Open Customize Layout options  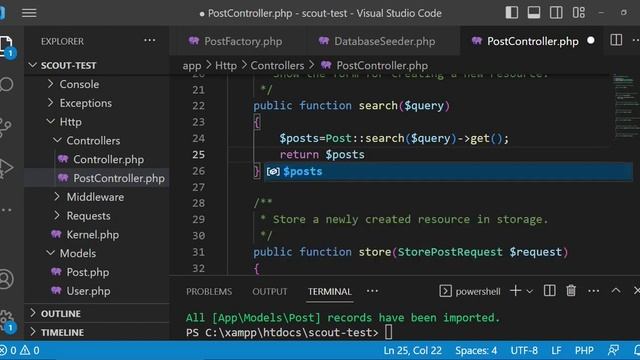pos(578,13)
